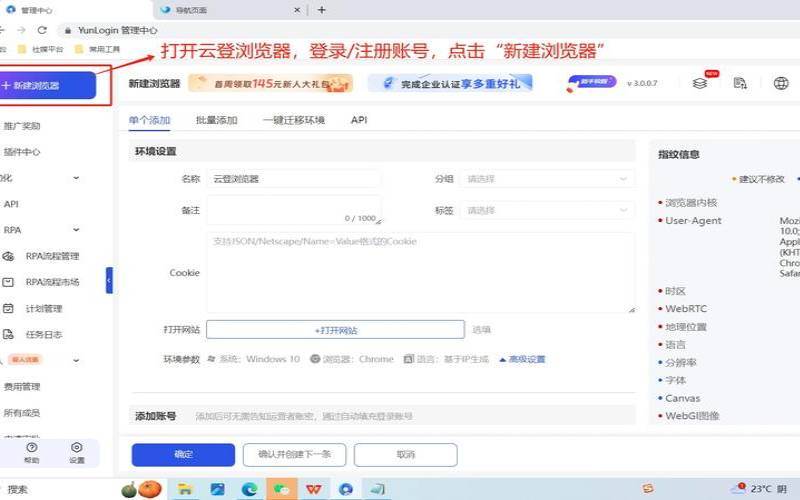Expand the RPA section chevron in sidebar
This screenshot has width=800, height=500.
coord(76,230)
